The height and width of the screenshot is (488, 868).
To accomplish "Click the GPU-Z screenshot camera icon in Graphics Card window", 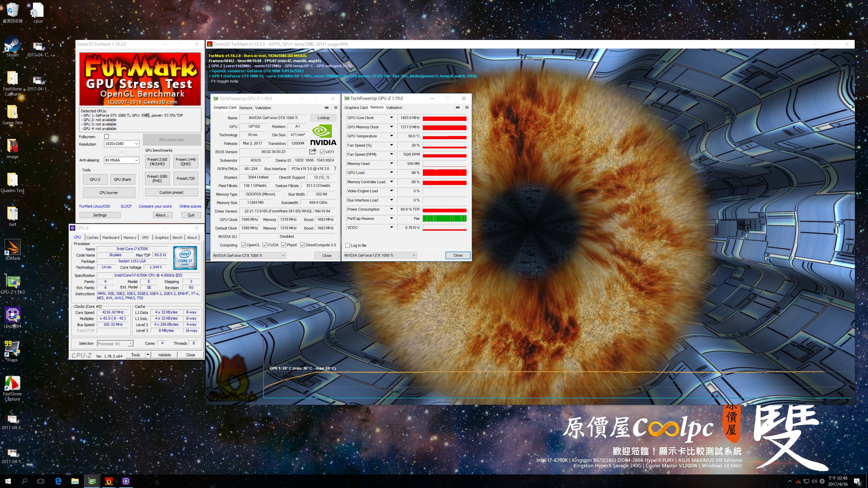I will pos(326,108).
